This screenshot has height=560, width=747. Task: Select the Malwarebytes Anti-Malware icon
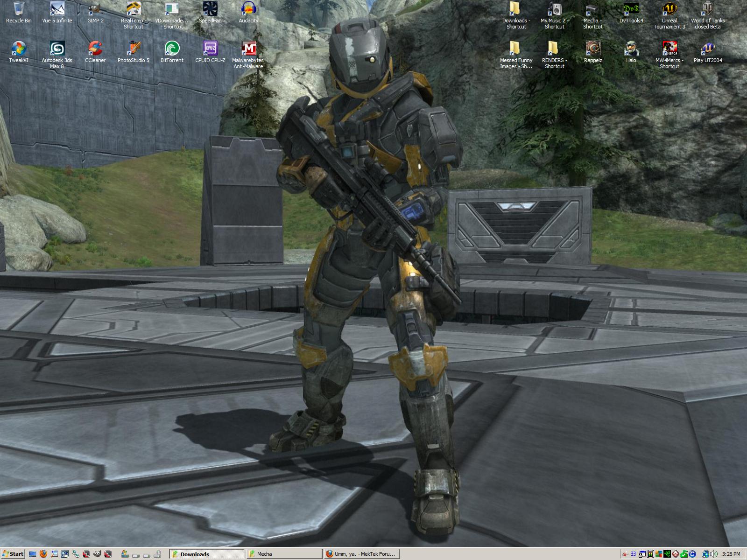(x=248, y=55)
